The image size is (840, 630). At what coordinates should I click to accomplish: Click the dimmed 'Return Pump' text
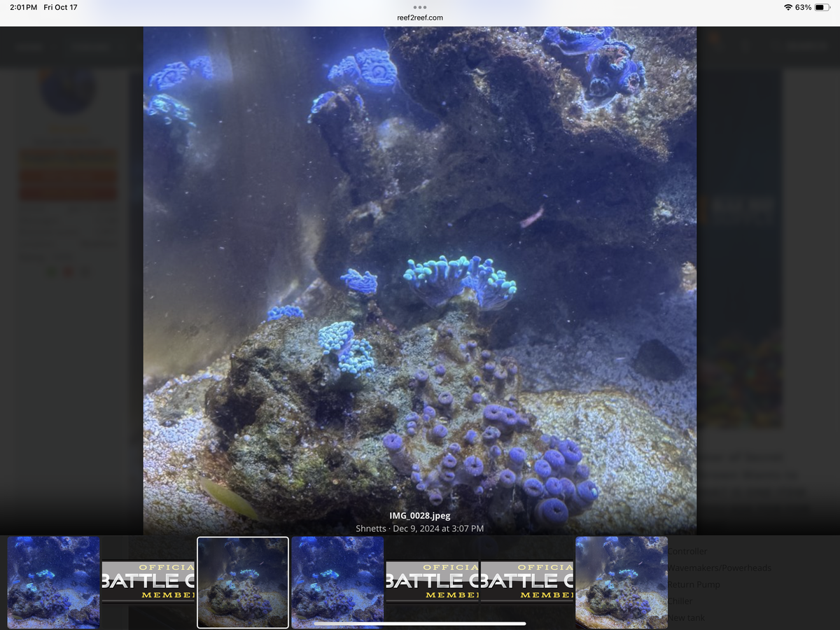tap(694, 584)
